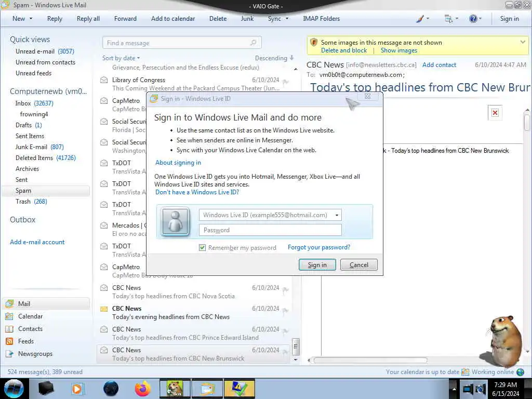Open the Contacts icon in the navigation pane
Viewport: 532px width, 399px height.
(x=9, y=329)
